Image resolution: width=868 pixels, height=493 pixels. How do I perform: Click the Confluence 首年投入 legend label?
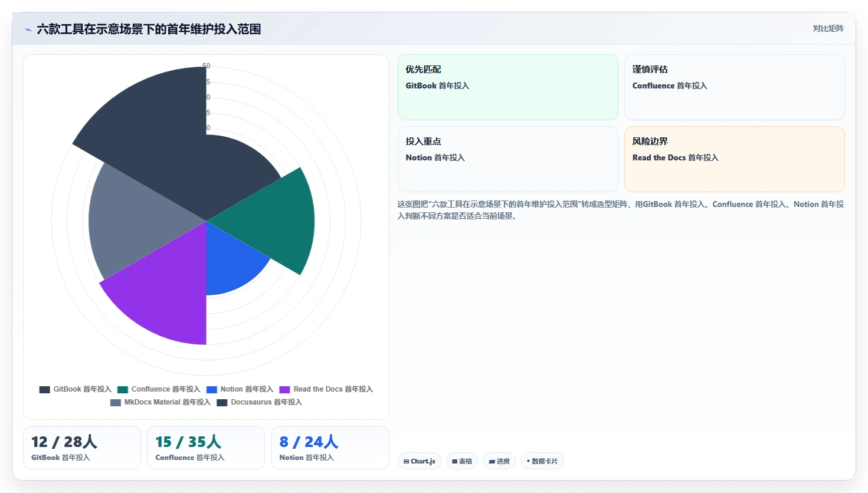[x=166, y=389]
